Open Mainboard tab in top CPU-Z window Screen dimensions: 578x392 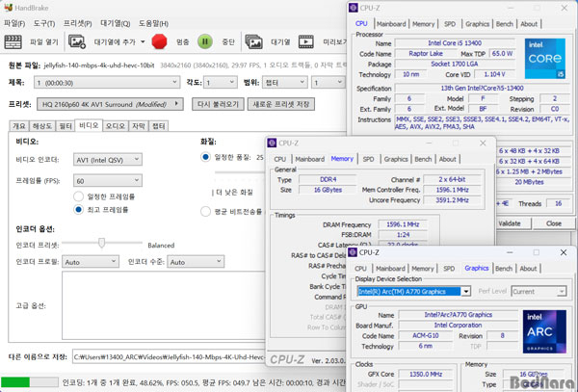pyautogui.click(x=391, y=24)
